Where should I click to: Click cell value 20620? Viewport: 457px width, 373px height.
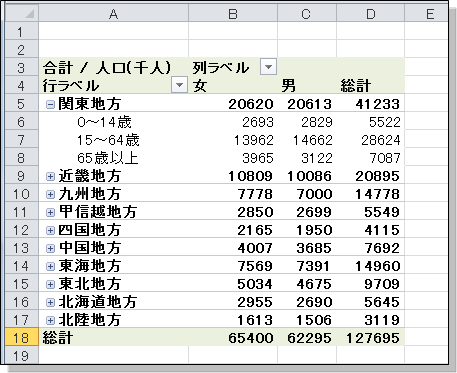pos(251,104)
